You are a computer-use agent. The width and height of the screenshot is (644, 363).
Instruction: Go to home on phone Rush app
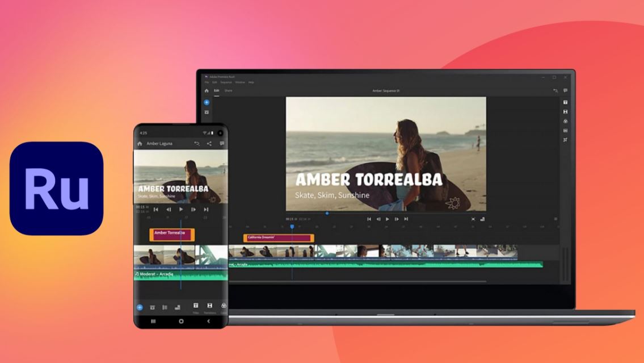[140, 144]
